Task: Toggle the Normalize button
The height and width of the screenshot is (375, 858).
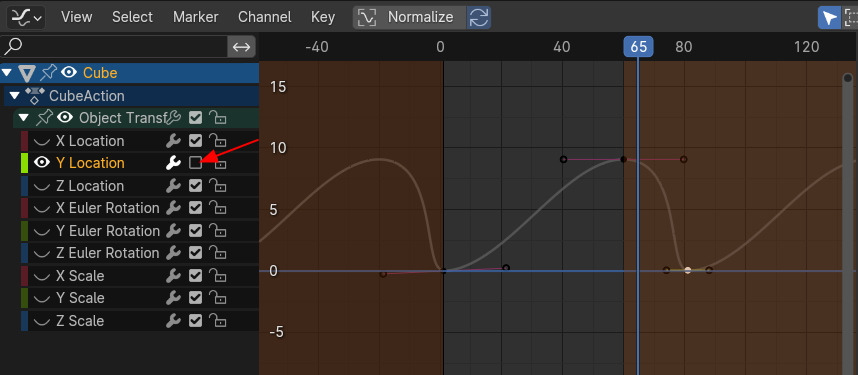Action: pyautogui.click(x=410, y=18)
